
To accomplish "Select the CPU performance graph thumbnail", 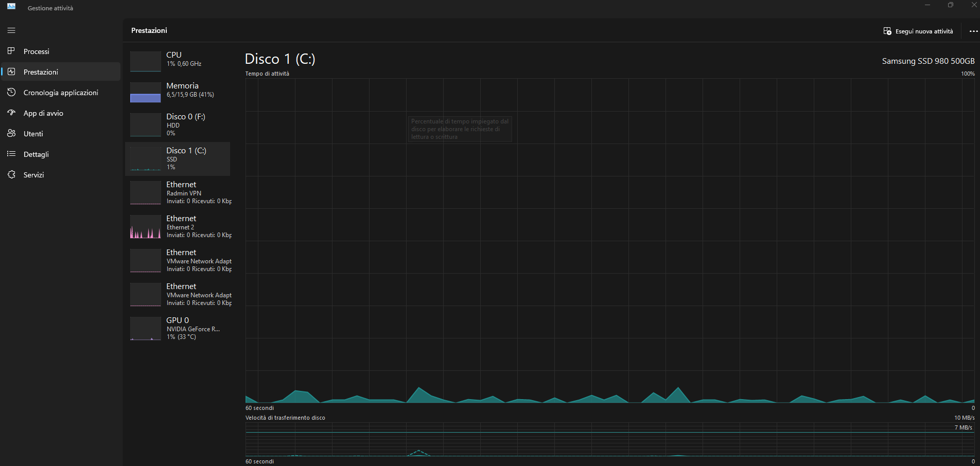I will [146, 61].
